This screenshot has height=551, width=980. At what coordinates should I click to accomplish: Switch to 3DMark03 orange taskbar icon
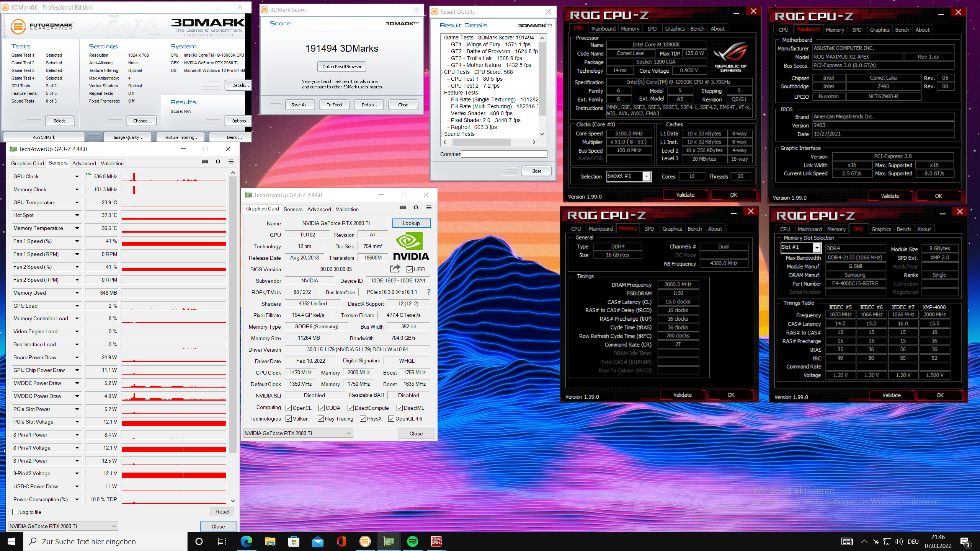[365, 541]
